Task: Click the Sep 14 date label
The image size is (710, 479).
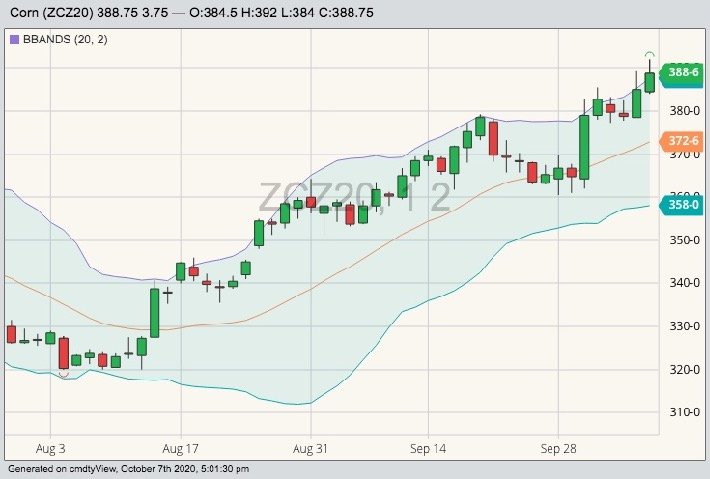Action: (x=428, y=449)
